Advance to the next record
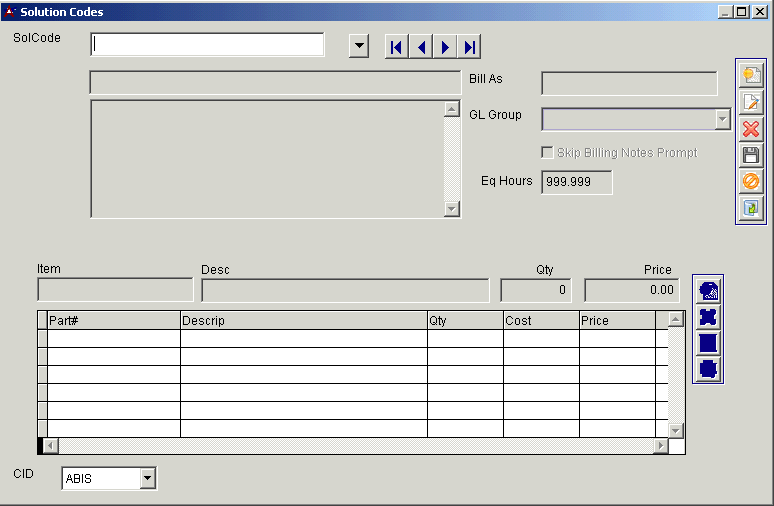The height and width of the screenshot is (506, 774). point(445,47)
